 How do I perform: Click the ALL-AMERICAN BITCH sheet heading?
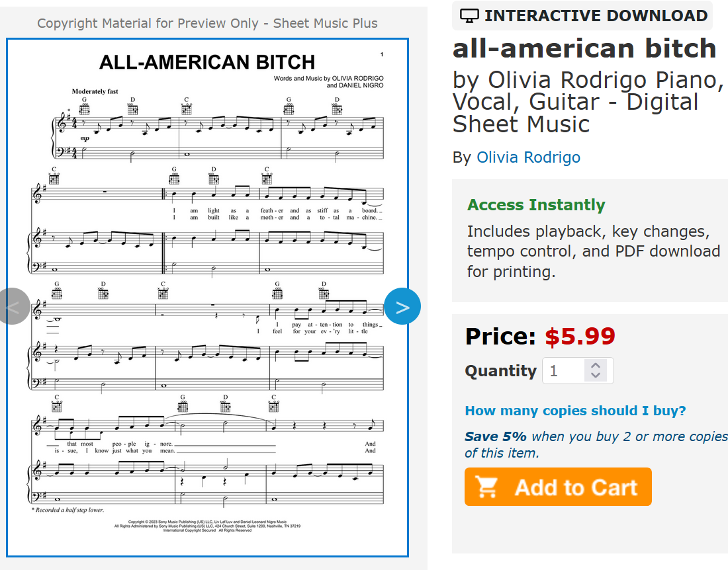207,62
